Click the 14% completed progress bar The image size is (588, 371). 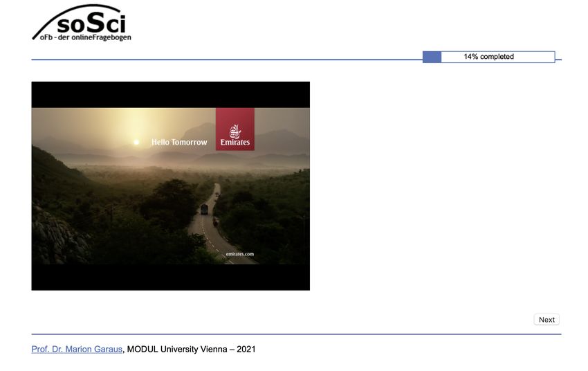click(x=488, y=57)
